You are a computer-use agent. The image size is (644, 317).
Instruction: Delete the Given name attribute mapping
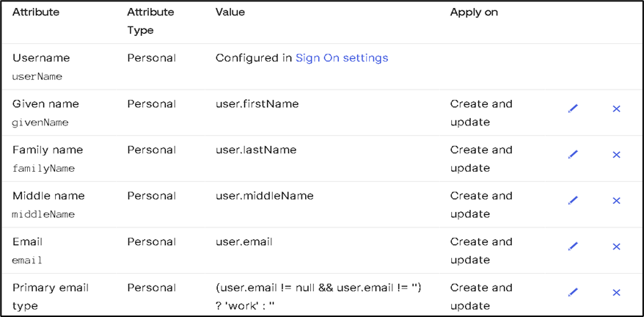click(x=616, y=109)
